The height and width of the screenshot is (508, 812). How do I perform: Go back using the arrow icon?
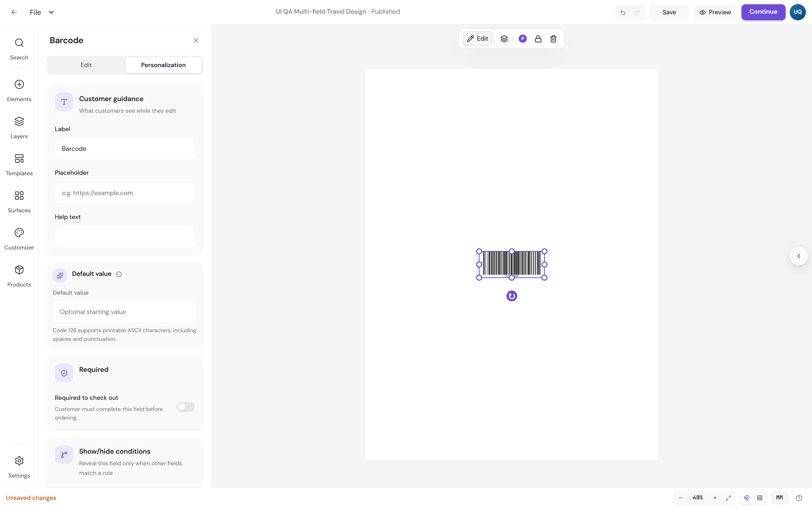coord(14,12)
